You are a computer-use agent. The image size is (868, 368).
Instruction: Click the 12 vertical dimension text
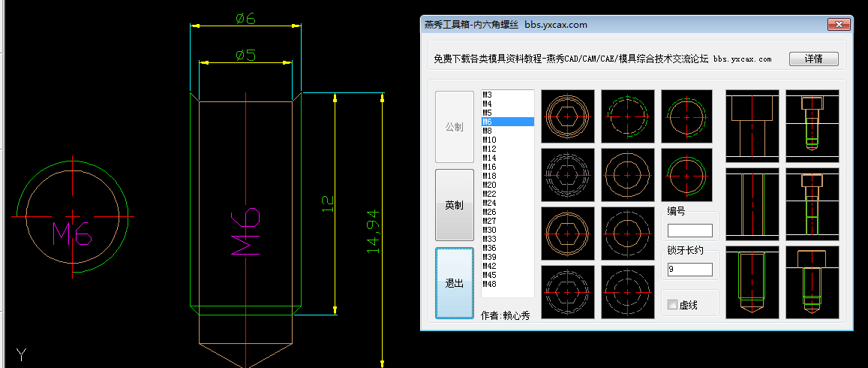[x=327, y=204]
